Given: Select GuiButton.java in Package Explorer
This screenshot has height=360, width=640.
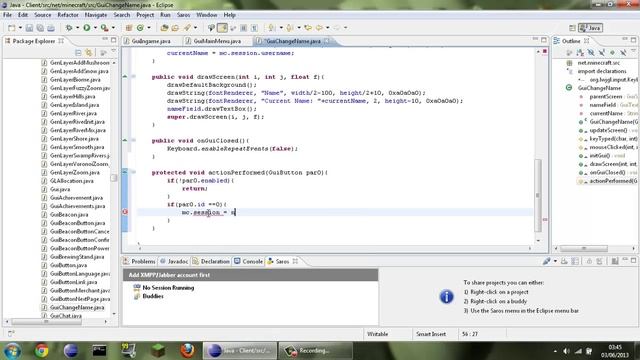Looking at the screenshot, I should pos(68,265).
